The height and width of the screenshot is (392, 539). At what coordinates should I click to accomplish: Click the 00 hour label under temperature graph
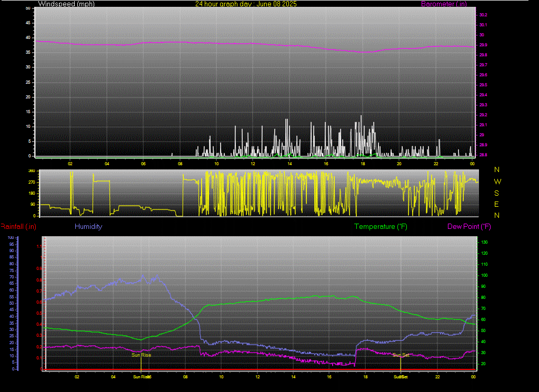(x=473, y=377)
